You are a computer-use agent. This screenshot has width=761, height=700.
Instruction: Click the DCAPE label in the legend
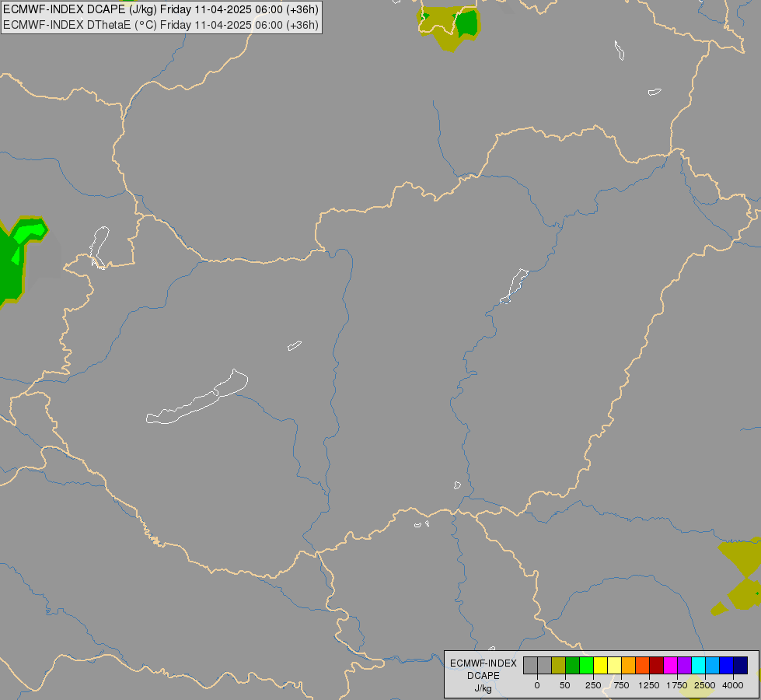483,676
